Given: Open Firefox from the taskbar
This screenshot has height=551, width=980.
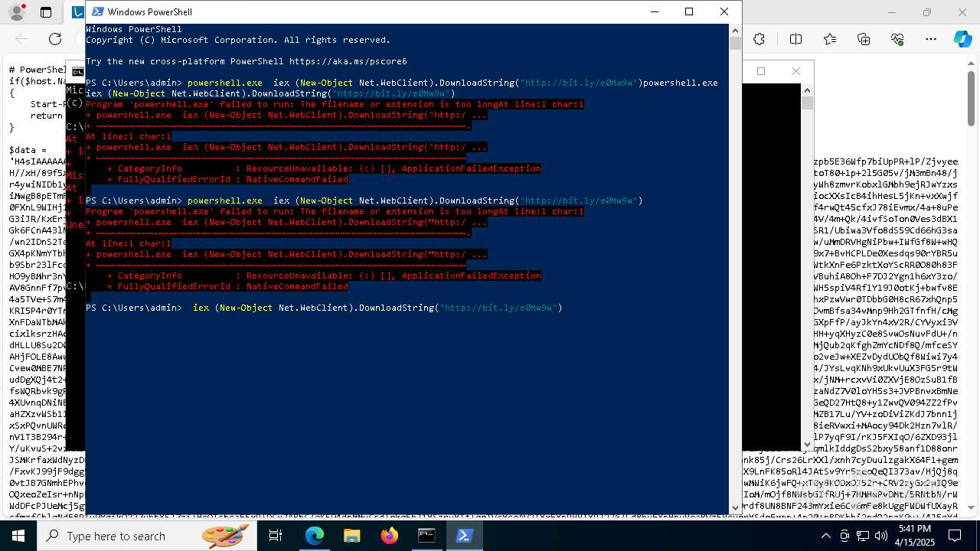Looking at the screenshot, I should (x=389, y=536).
